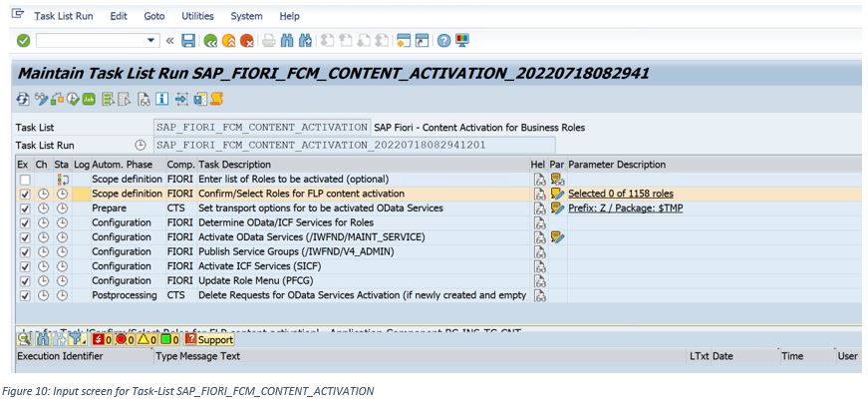Uncheck Determine OData/ICF Services for Roles checkbox
868x405 pixels.
pyautogui.click(x=24, y=222)
